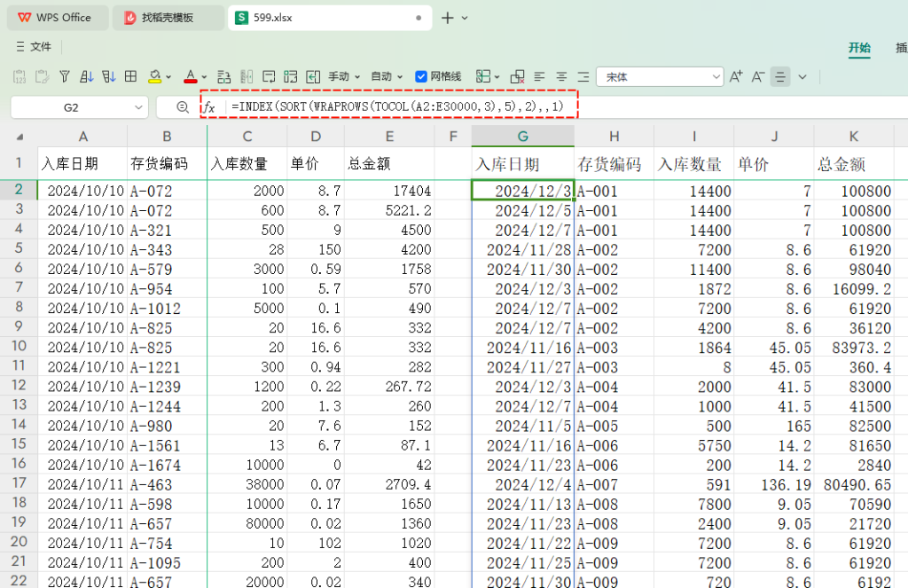Sort ascending with the A-down arrow icon
908x588 pixels.
pos(86,76)
